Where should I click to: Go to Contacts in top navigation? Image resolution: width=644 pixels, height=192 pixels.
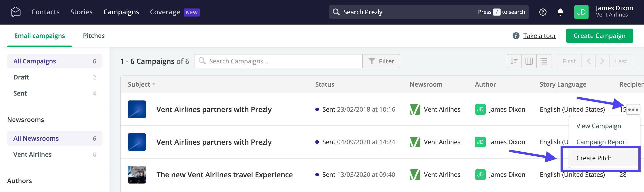(45, 12)
